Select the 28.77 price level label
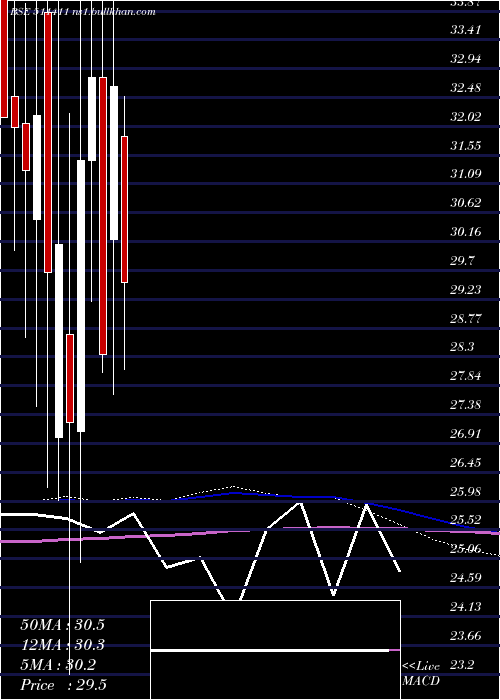This screenshot has height=700, width=500. click(x=466, y=319)
